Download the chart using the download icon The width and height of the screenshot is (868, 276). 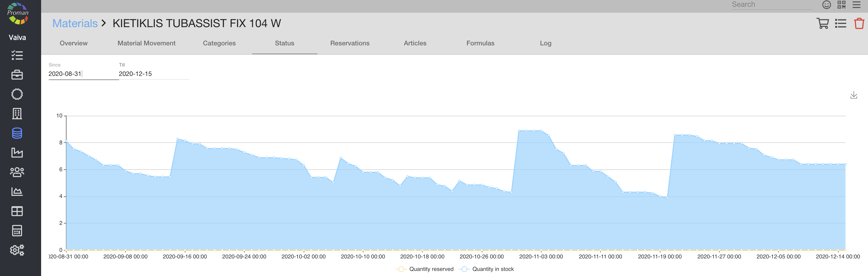(854, 95)
